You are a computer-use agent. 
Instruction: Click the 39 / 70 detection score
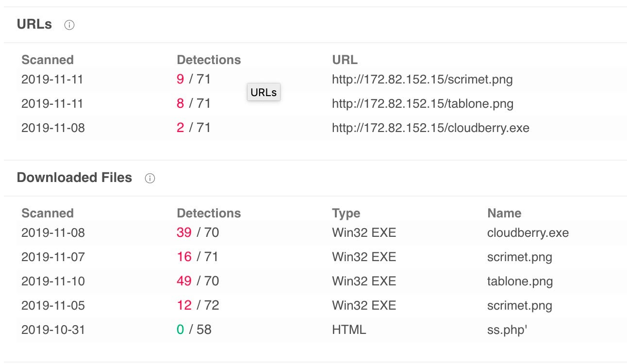click(x=198, y=232)
